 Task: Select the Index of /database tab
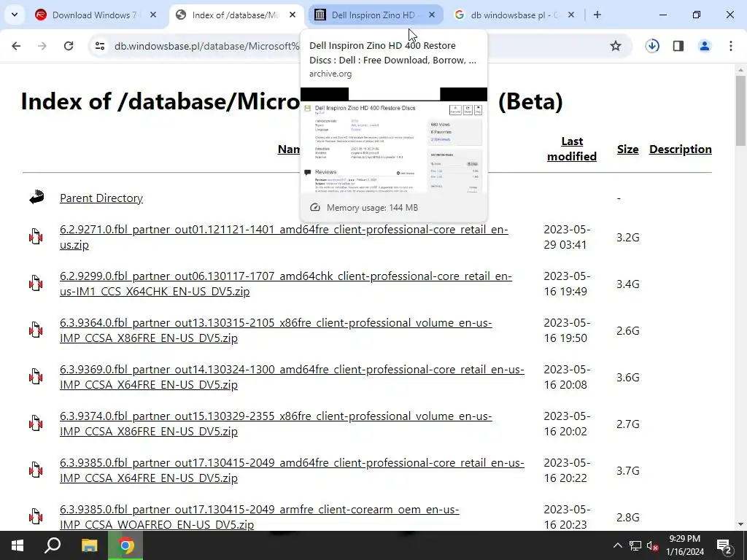point(236,15)
